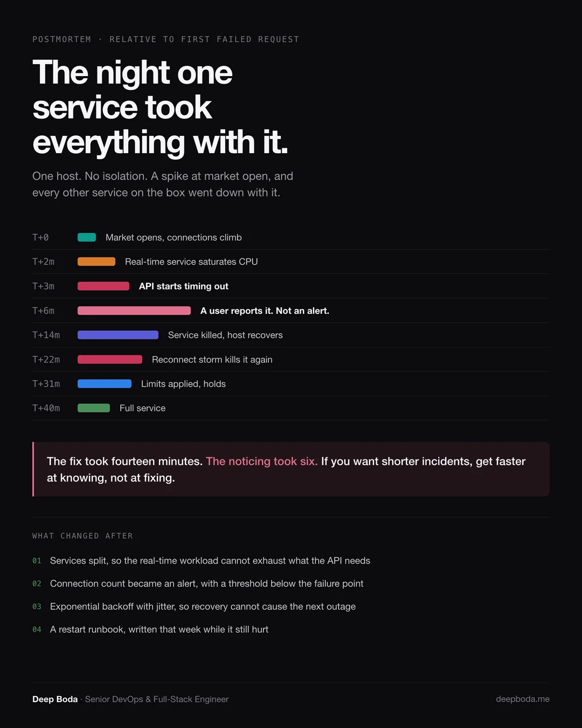The width and height of the screenshot is (582, 728).
Task: Click the T+3m timestamp
Action: click(x=43, y=286)
